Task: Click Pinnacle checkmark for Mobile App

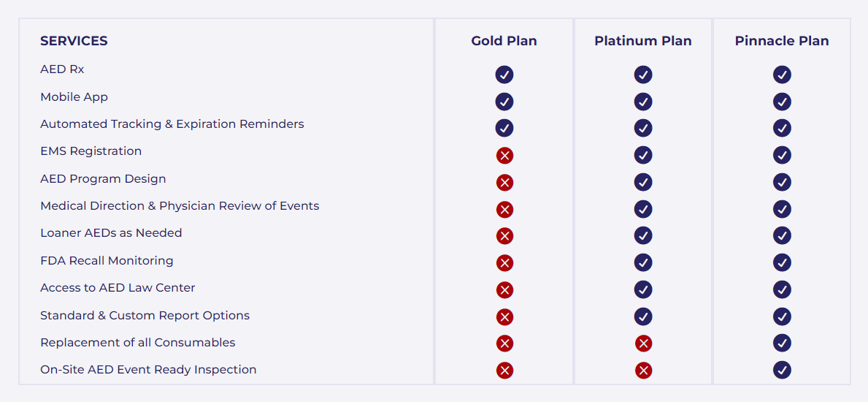Action: click(x=782, y=102)
